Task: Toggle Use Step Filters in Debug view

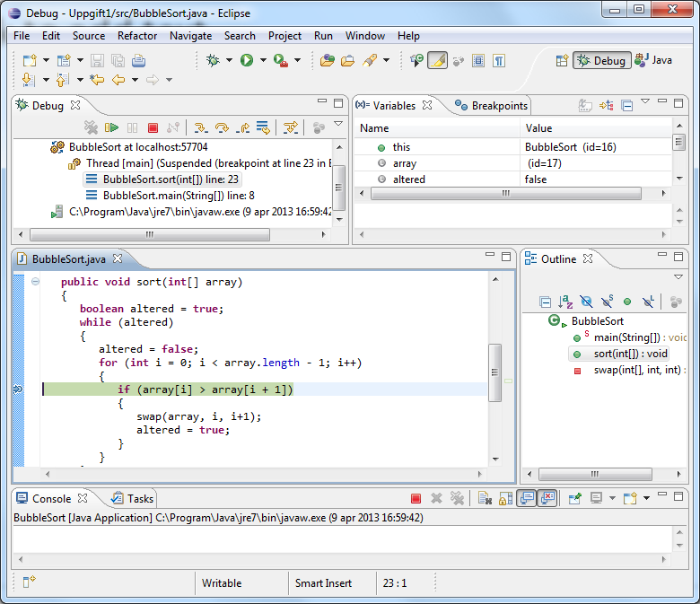Action: click(x=291, y=128)
